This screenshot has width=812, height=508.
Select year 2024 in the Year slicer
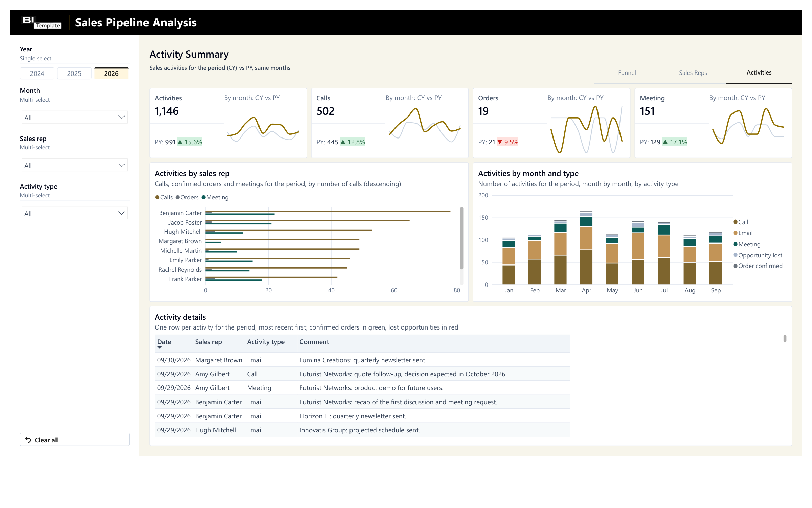click(x=37, y=73)
